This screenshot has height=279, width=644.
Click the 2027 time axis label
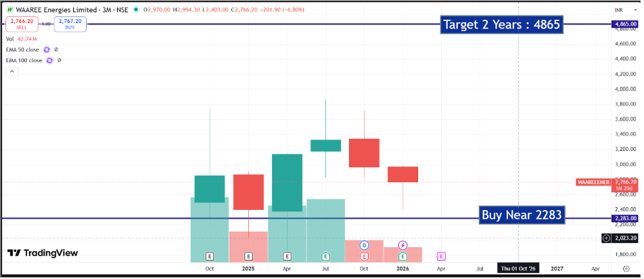(x=557, y=269)
